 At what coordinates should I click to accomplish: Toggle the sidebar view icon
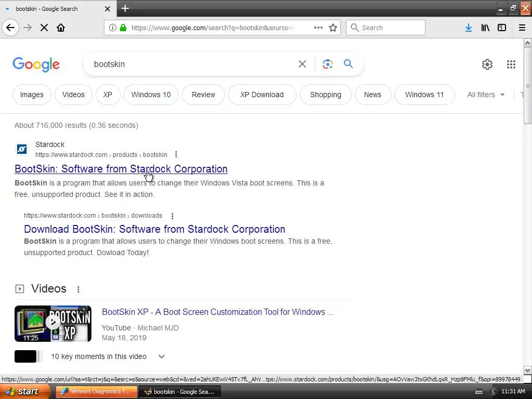[x=502, y=28]
